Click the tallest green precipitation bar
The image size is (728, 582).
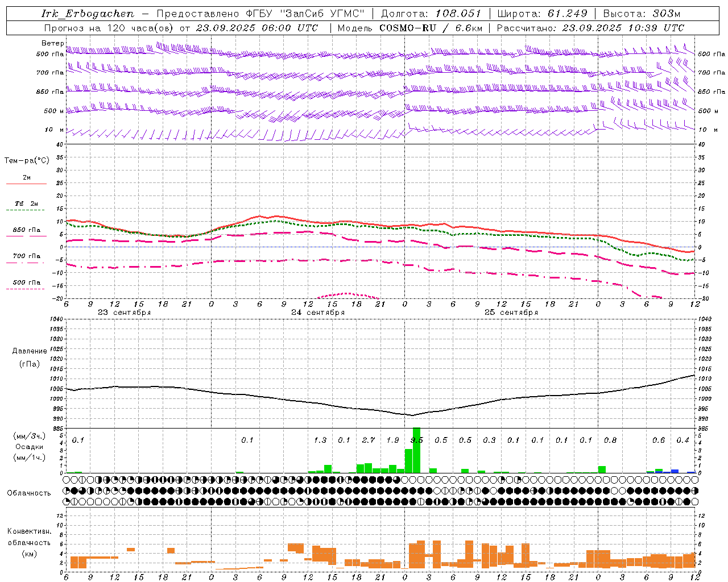(416, 450)
